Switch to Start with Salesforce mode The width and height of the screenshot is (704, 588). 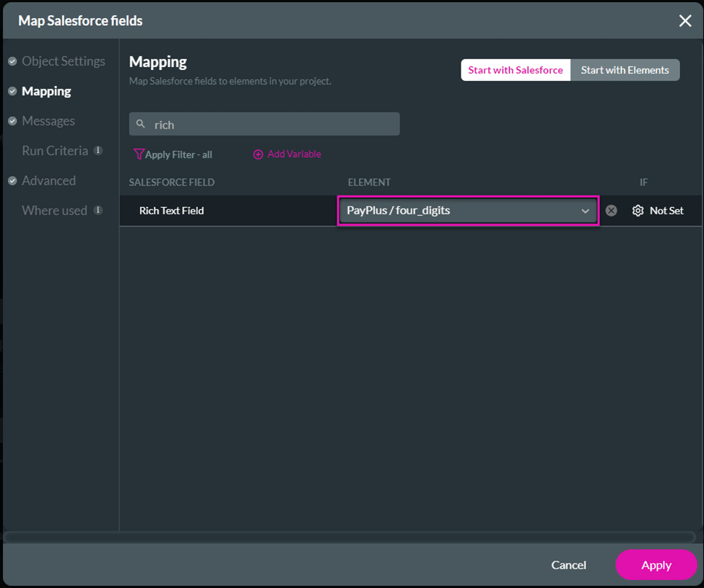(x=516, y=70)
